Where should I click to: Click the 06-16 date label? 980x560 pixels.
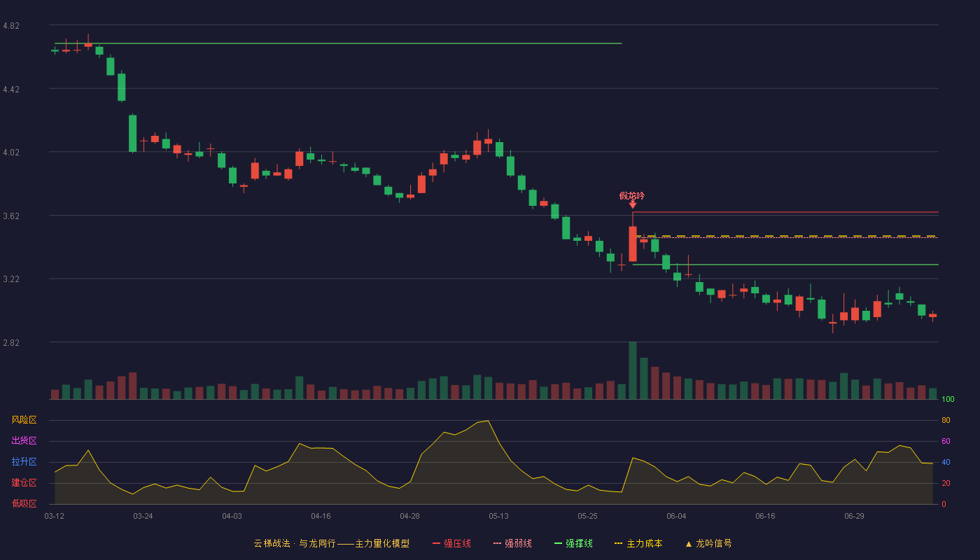coord(765,516)
